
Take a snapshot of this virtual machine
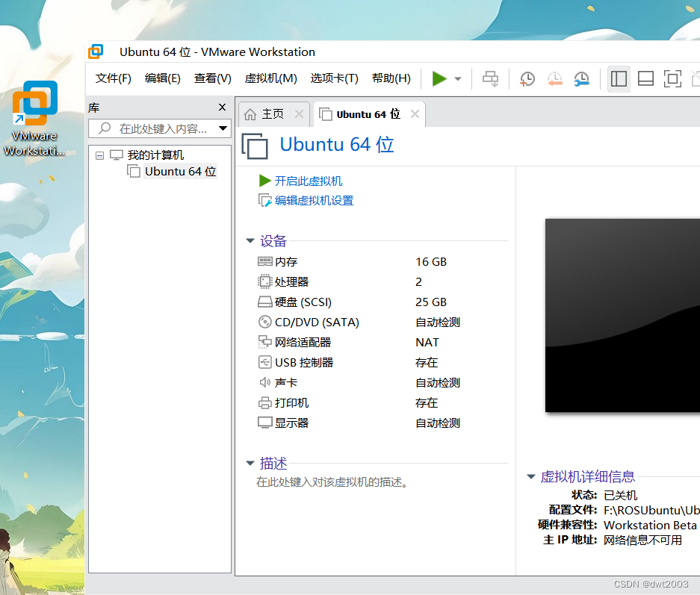[x=527, y=79]
